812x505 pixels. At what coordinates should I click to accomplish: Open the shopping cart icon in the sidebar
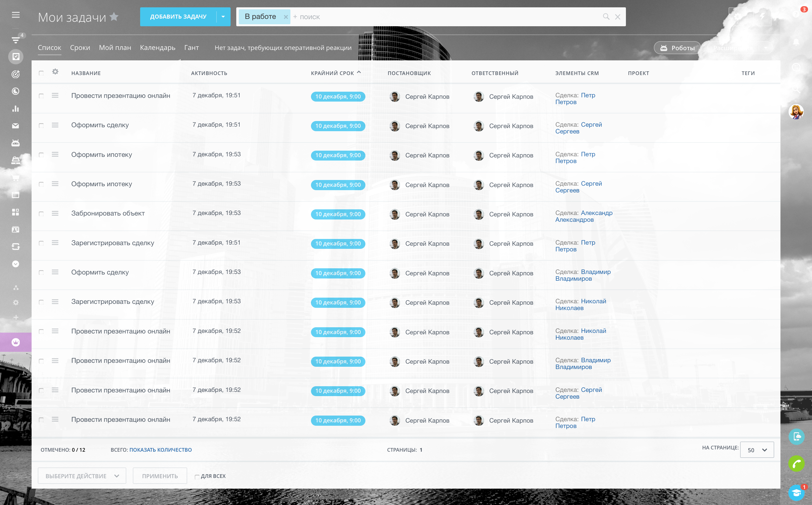(16, 178)
